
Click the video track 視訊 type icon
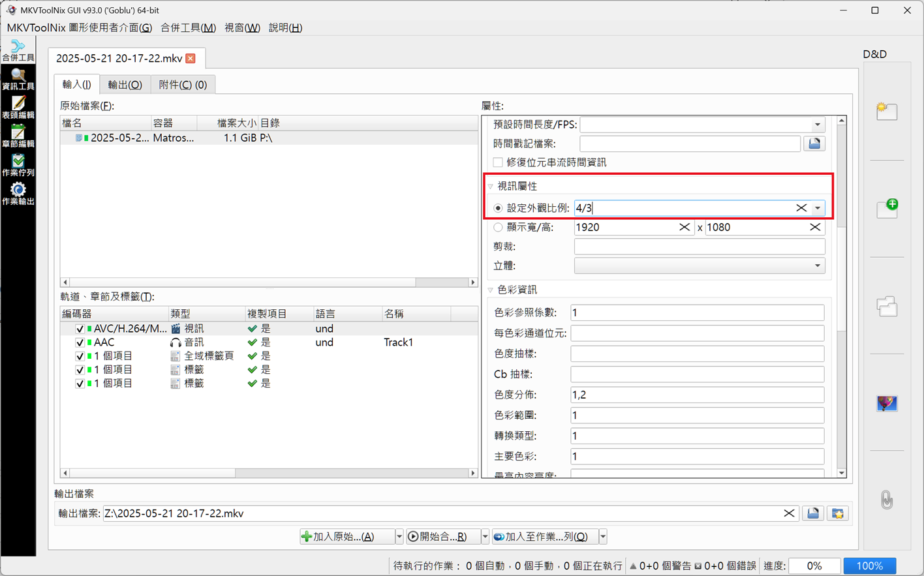[x=176, y=329]
